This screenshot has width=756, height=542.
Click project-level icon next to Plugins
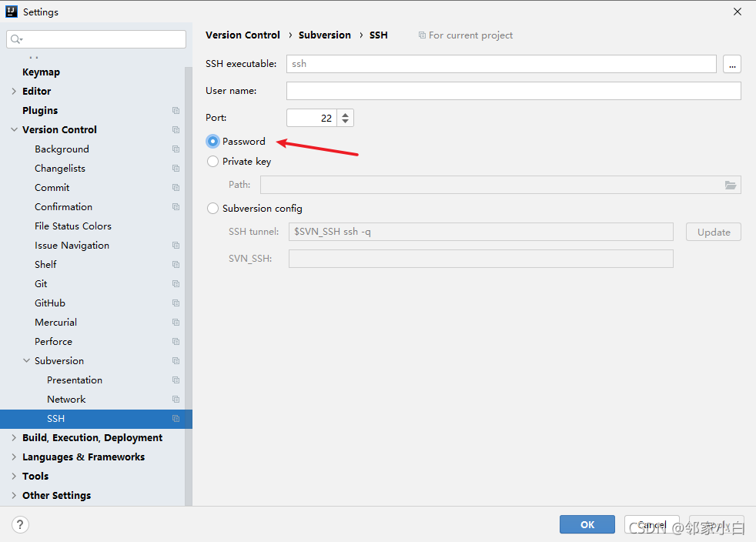(176, 110)
